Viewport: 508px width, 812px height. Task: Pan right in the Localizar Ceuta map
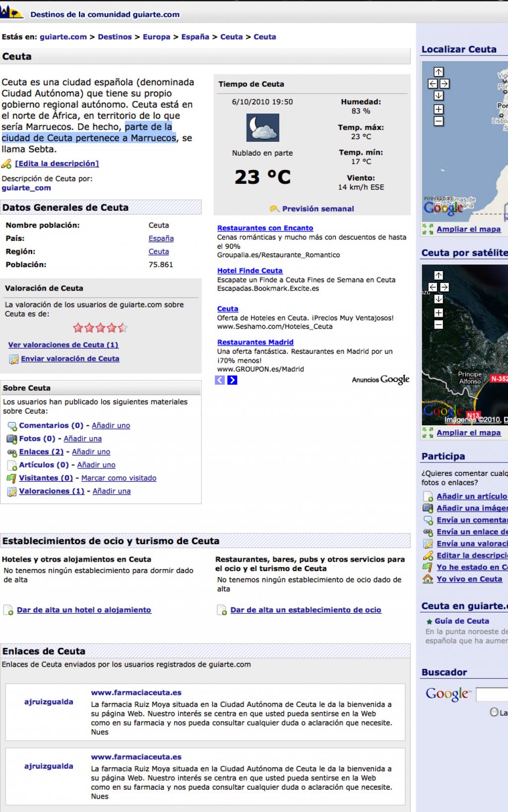[444, 84]
